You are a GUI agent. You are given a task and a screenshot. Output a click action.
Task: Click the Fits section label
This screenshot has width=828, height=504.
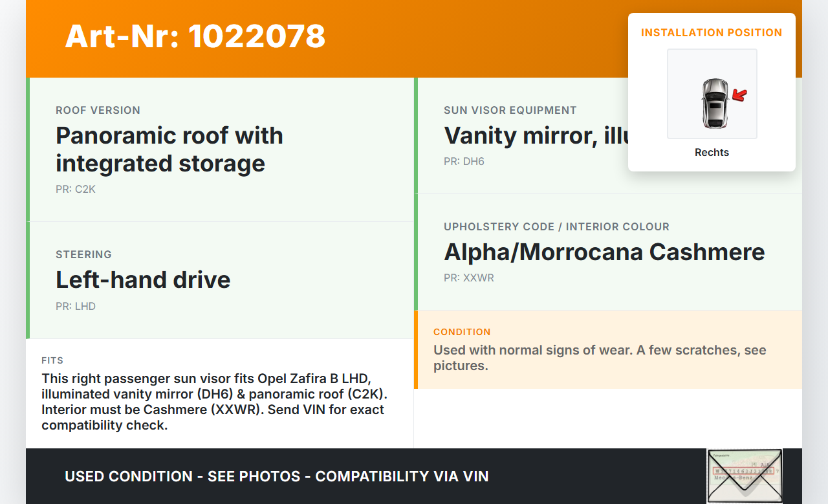coord(52,360)
